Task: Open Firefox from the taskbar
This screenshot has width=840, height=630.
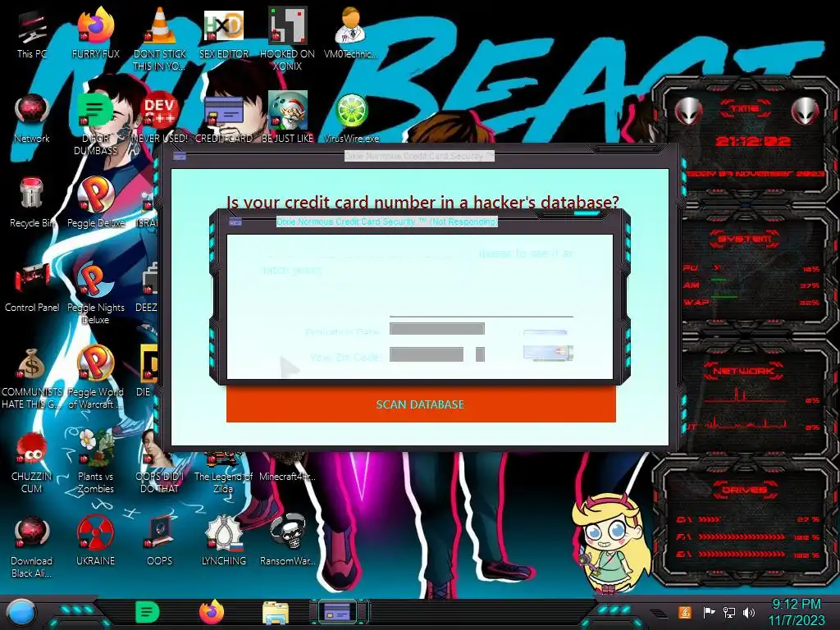Action: 212,612
